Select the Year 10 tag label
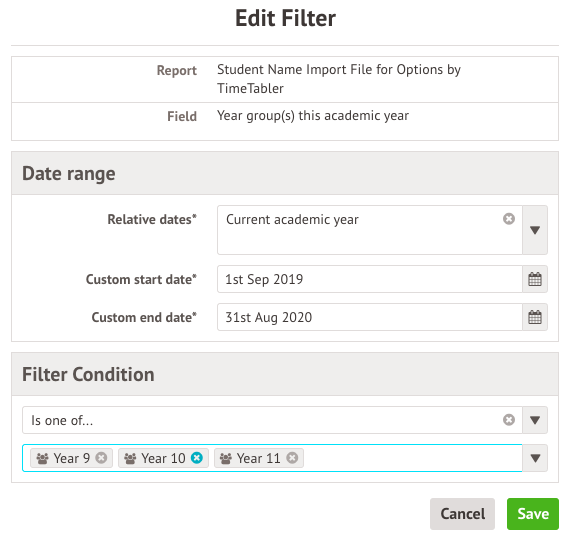The image size is (565, 539). [x=163, y=458]
